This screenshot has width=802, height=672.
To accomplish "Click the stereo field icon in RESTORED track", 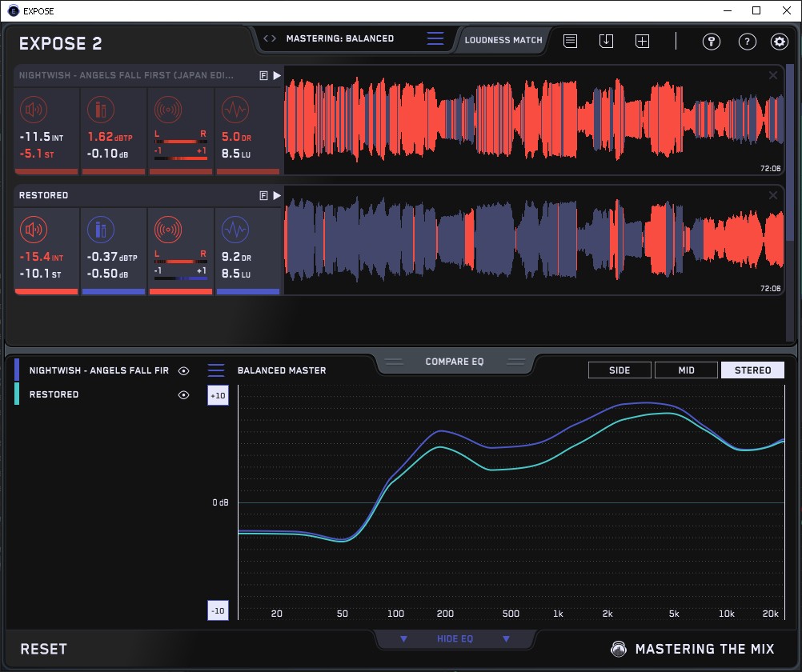I will coord(168,230).
